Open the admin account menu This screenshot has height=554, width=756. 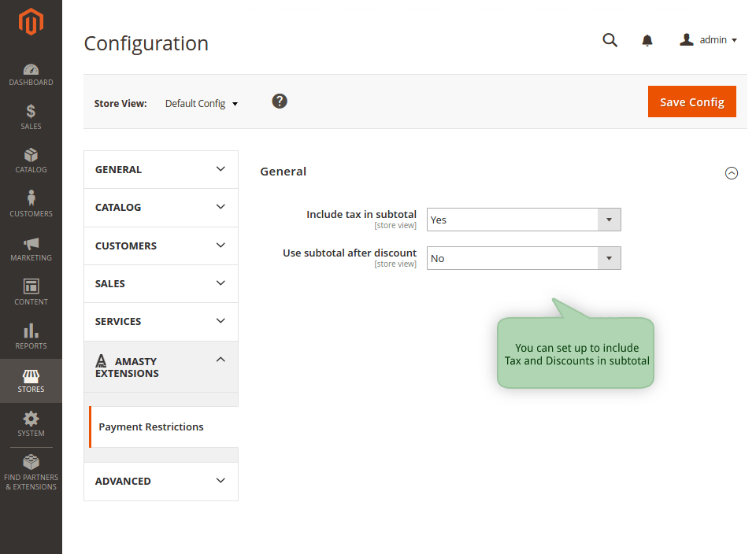tap(708, 40)
